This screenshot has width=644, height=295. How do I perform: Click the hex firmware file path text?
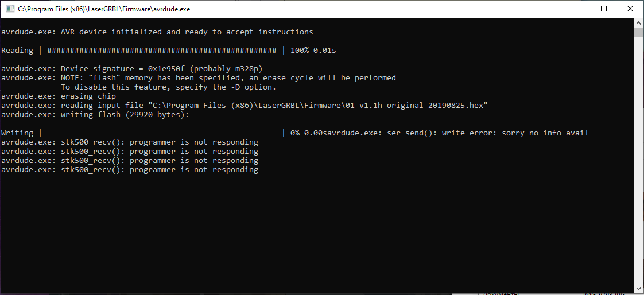[x=318, y=106]
